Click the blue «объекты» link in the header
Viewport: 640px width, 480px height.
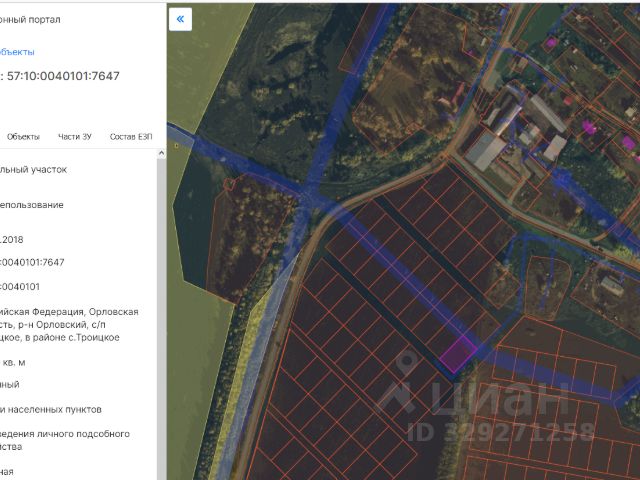tap(17, 52)
